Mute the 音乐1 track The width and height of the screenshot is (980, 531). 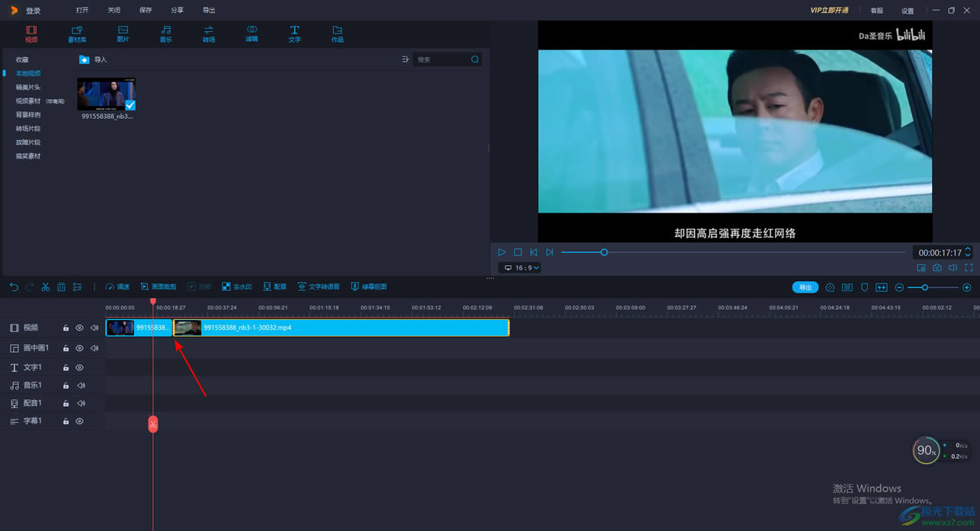pos(81,385)
